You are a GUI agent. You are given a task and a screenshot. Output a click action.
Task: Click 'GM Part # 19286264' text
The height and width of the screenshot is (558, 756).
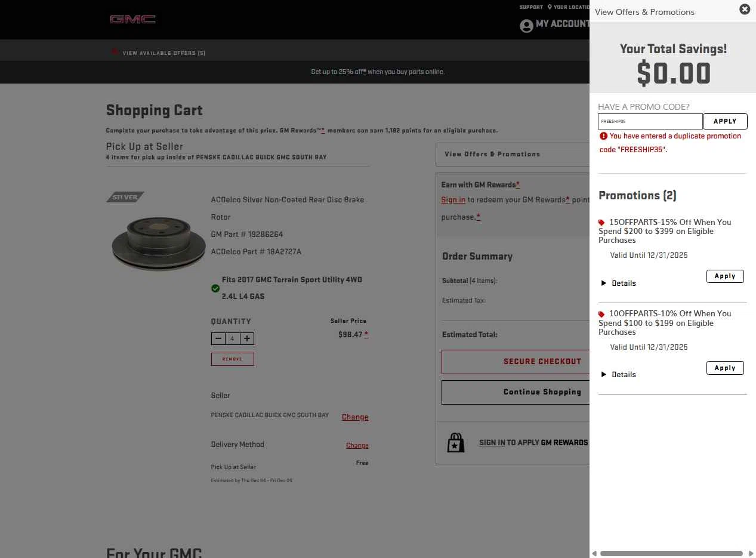tap(247, 235)
